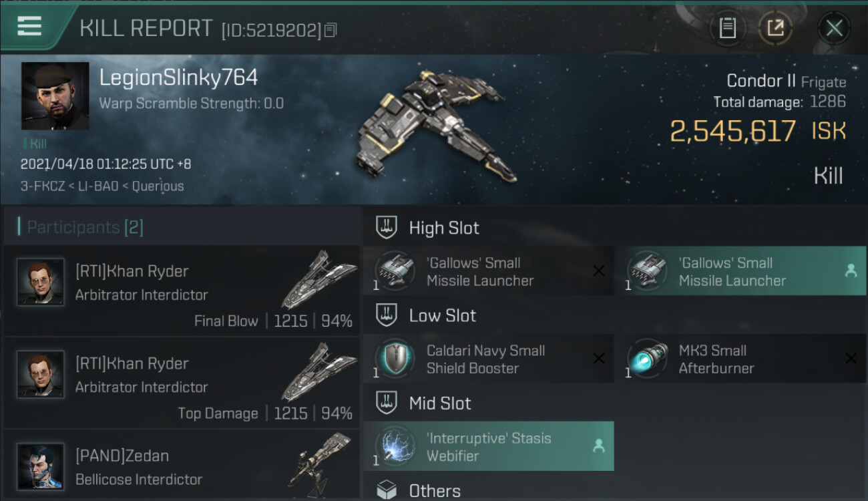View LegionSlinky764 character portrait
The height and width of the screenshot is (501, 868).
click(x=55, y=96)
